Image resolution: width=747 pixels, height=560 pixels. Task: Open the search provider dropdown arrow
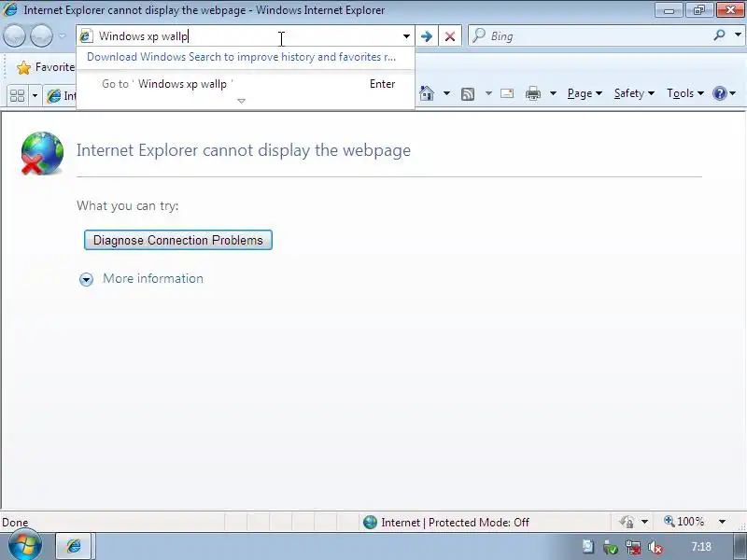coord(738,35)
